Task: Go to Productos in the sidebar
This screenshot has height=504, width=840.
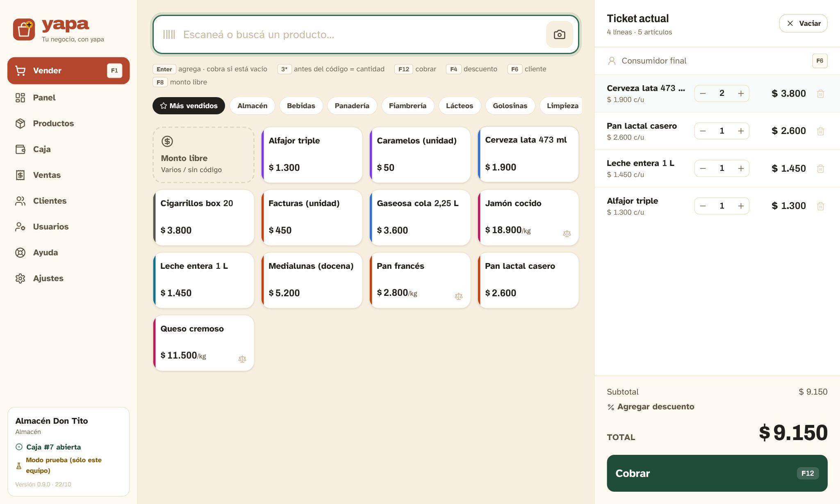Action: (x=68, y=123)
